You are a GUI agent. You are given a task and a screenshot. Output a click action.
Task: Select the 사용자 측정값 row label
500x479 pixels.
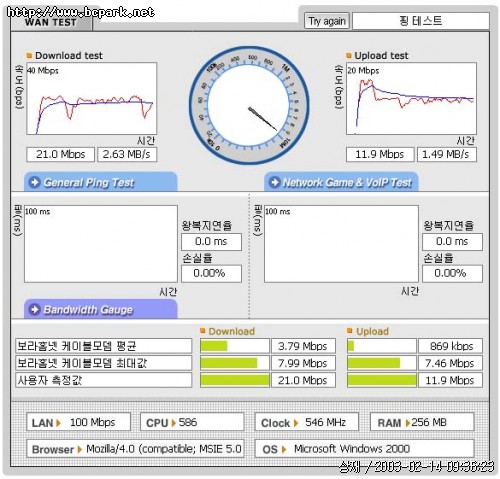tap(104, 380)
